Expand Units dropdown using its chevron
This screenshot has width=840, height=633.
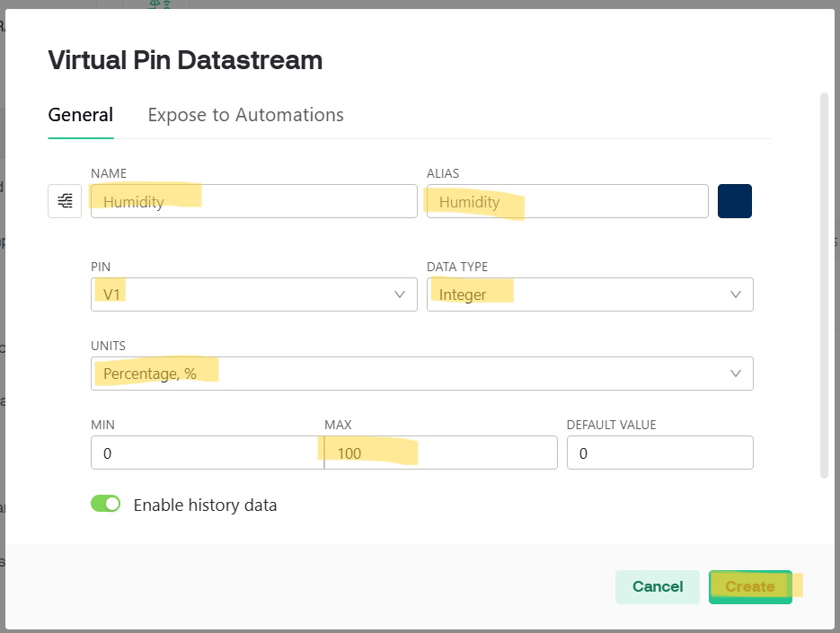736,374
